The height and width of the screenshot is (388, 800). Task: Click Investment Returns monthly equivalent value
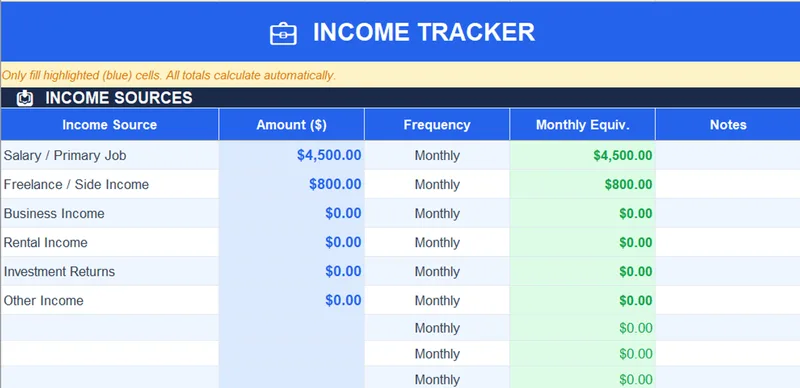click(583, 272)
